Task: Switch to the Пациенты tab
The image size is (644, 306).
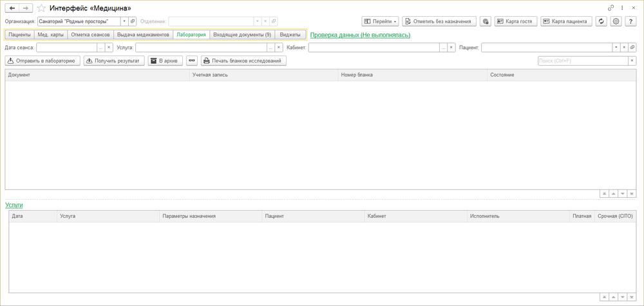Action: coord(20,35)
